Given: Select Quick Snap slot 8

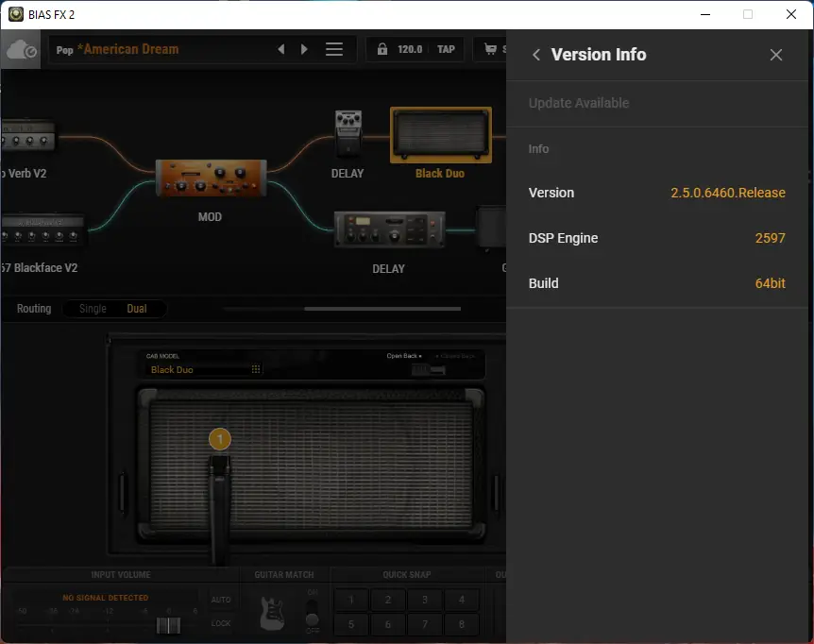Looking at the screenshot, I should point(462,624).
